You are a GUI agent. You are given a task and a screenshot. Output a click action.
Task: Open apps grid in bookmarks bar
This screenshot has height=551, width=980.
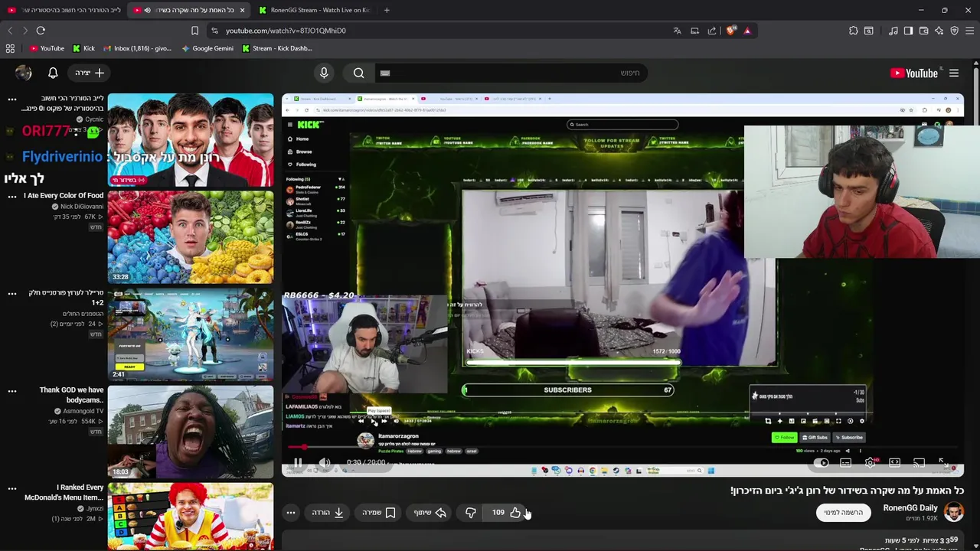tap(10, 48)
